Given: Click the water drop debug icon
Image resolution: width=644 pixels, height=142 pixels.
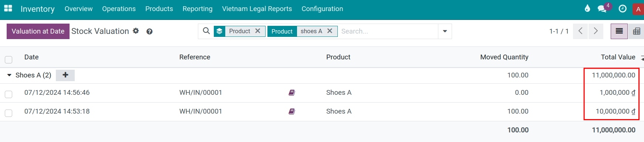Looking at the screenshot, I should click(587, 8).
